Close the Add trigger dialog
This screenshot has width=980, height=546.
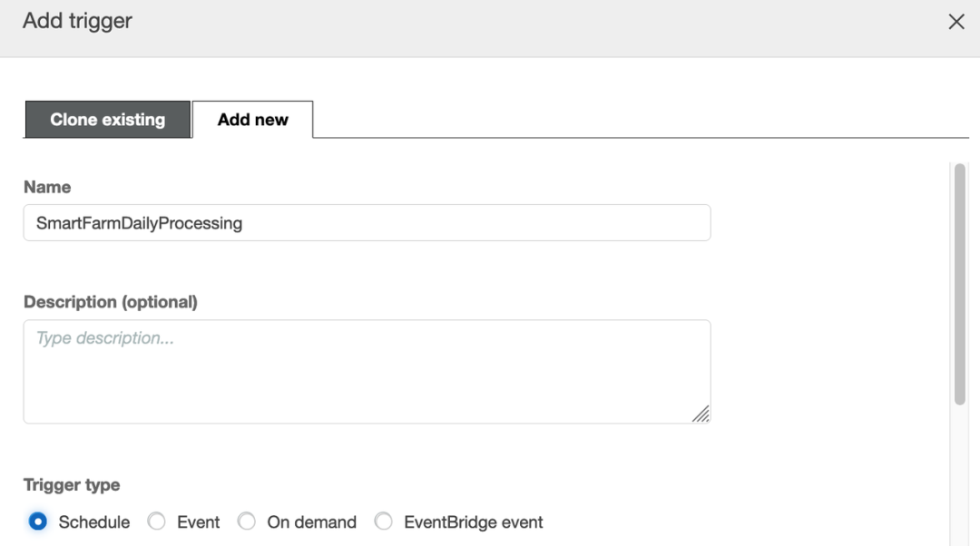coord(956,22)
